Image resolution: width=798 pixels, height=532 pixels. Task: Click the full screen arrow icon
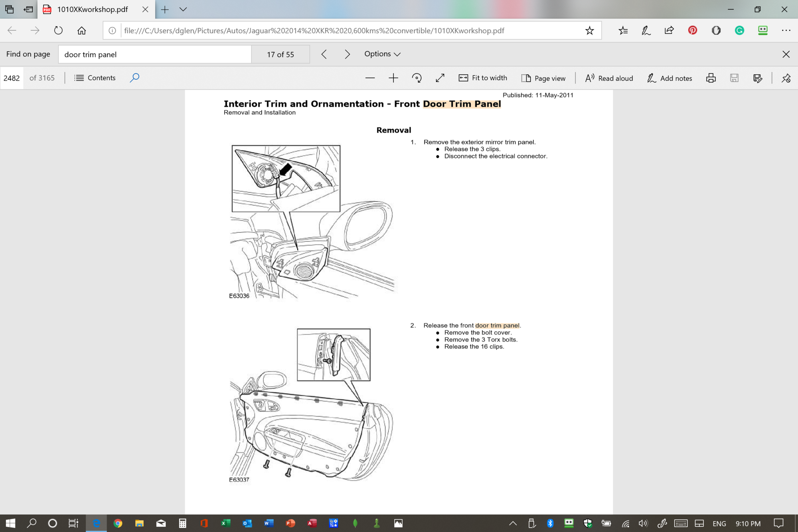[x=440, y=78]
